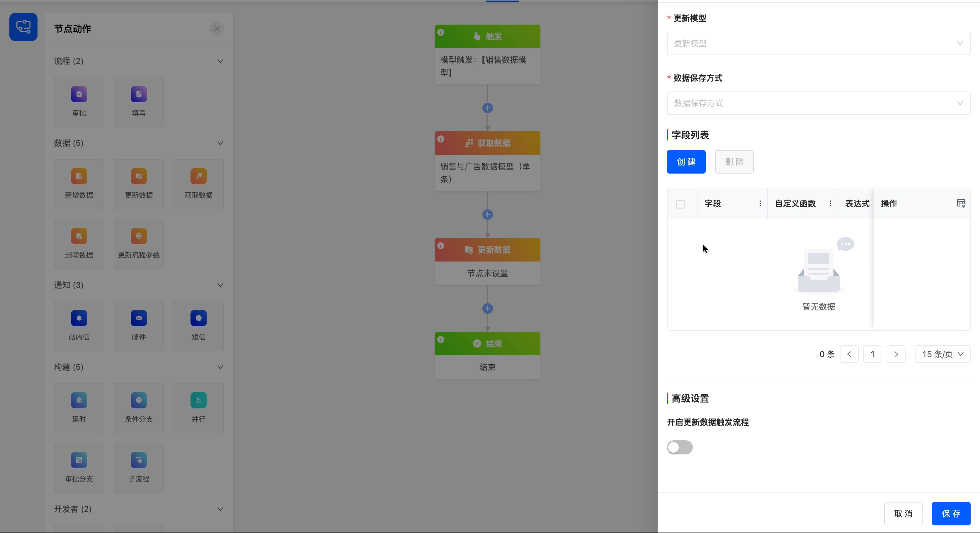980x533 pixels.
Task: Collapse the 数据 (5) section
Action: click(220, 143)
